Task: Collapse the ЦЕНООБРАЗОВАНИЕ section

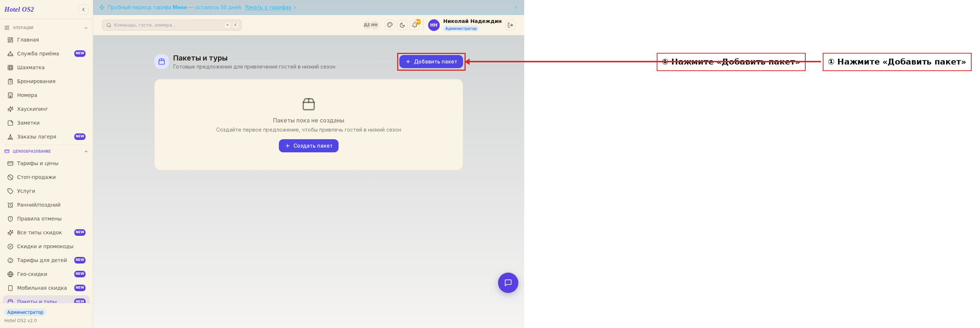Action: (46, 151)
